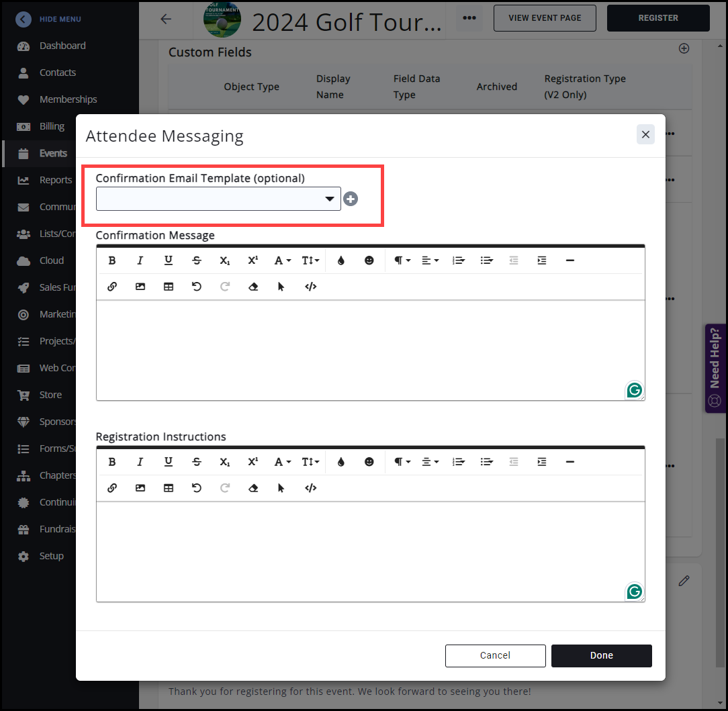
Task: Toggle strikethrough in Confirmation Message toolbar
Action: click(197, 260)
